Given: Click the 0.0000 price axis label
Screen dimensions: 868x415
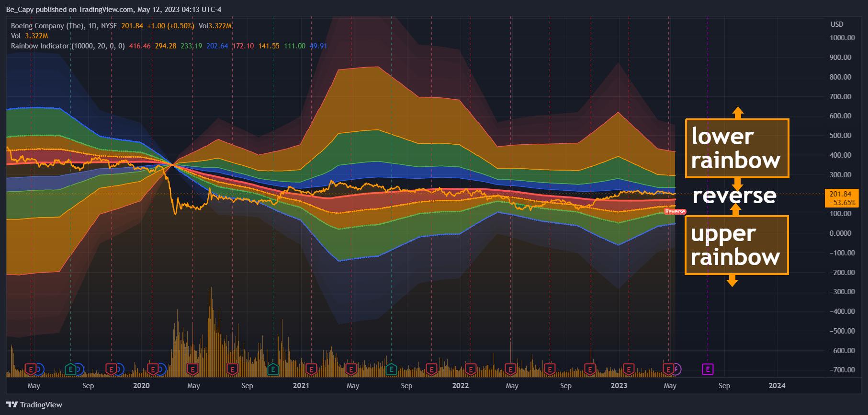Looking at the screenshot, I should [841, 233].
